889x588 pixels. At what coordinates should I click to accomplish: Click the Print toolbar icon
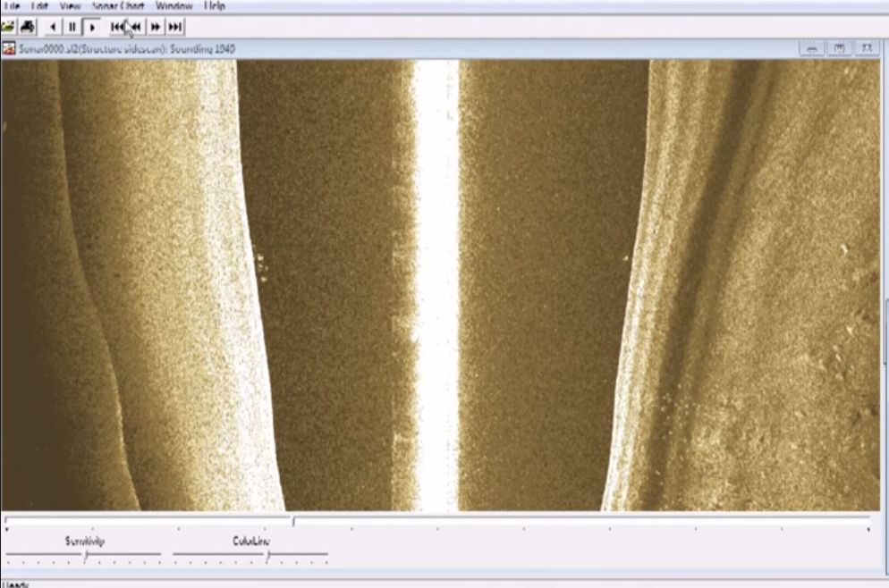click(x=28, y=27)
